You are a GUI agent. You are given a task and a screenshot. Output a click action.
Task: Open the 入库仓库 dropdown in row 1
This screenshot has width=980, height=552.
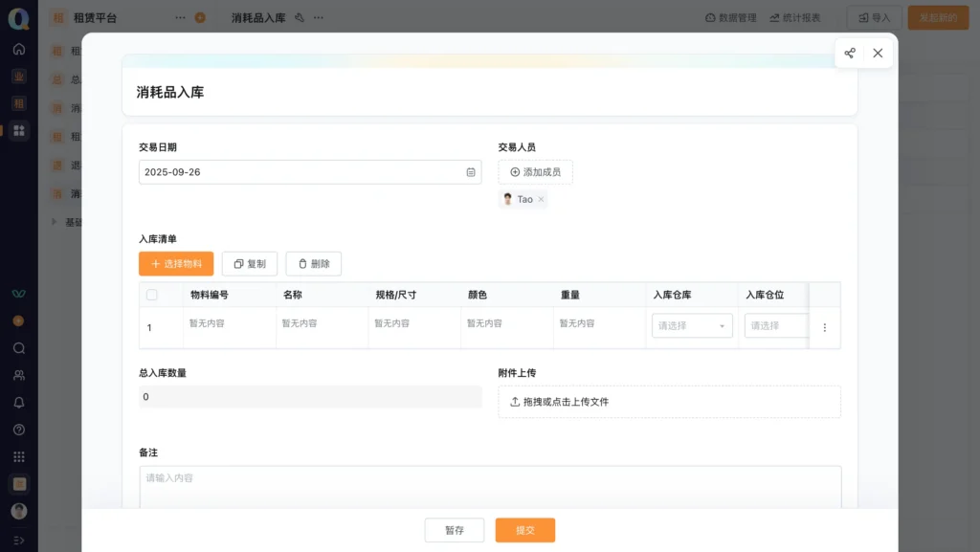click(692, 326)
